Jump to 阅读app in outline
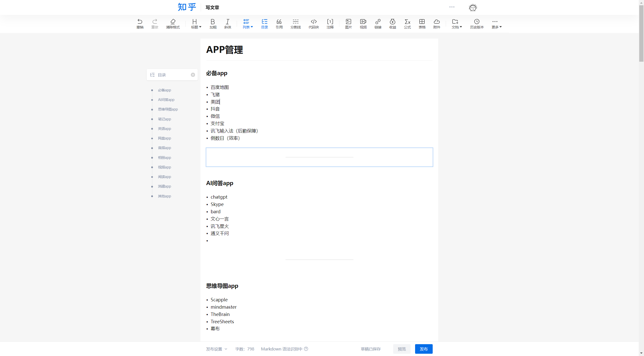Viewport: 644px width, 356px height. (164, 177)
